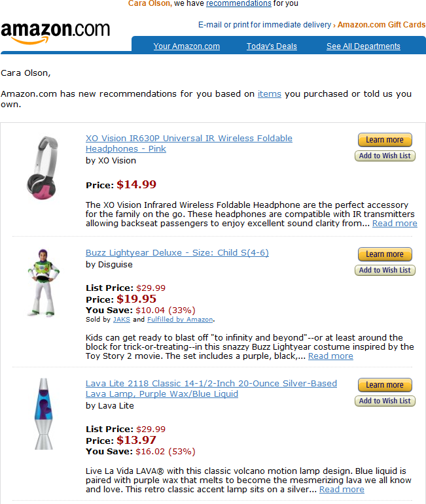Click Learn more for XO Vision headphones
Viewport: 426px width, 504px height.
385,140
